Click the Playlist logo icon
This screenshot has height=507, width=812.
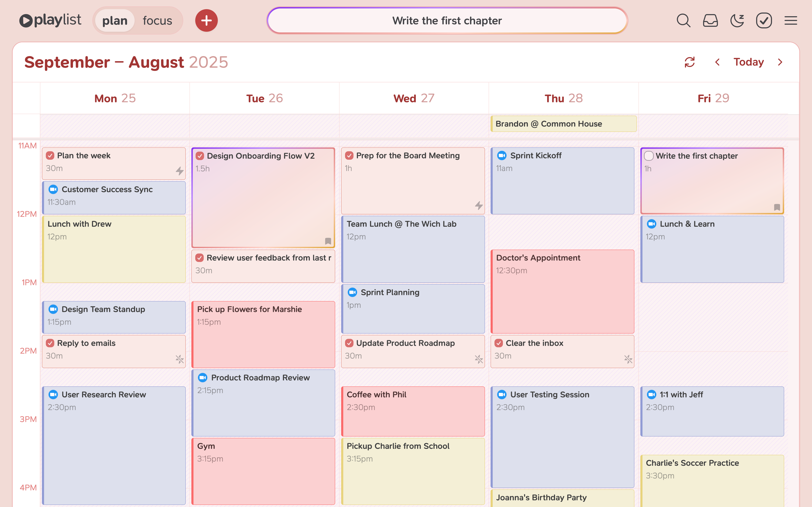click(x=26, y=20)
